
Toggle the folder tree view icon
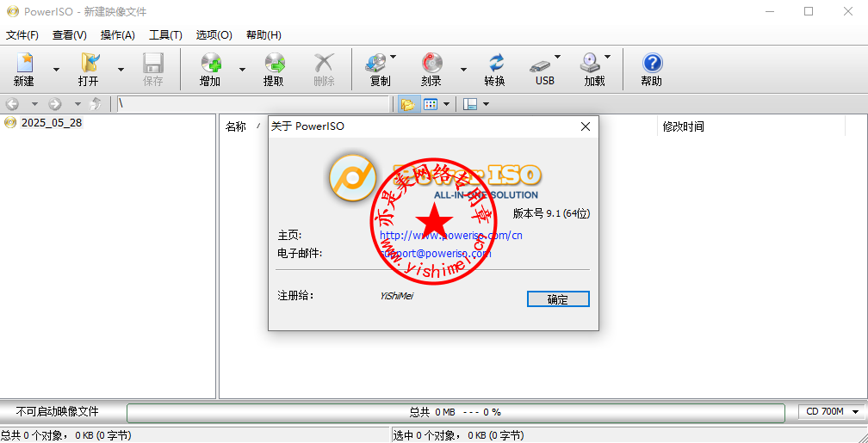pos(408,104)
